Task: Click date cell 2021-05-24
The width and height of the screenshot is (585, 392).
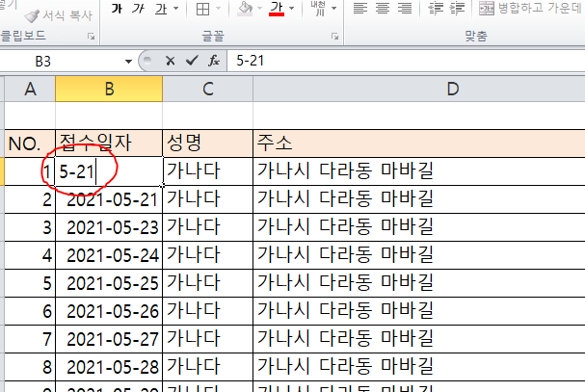Action: coord(109,255)
